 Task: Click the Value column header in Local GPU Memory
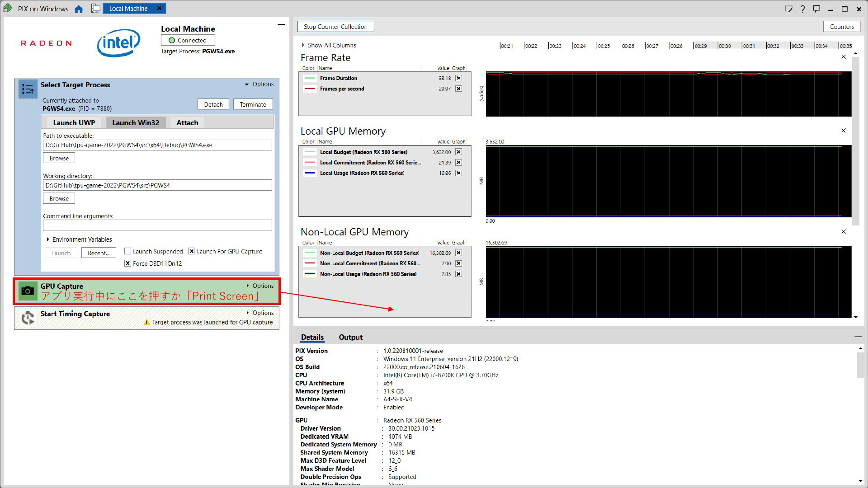click(443, 142)
